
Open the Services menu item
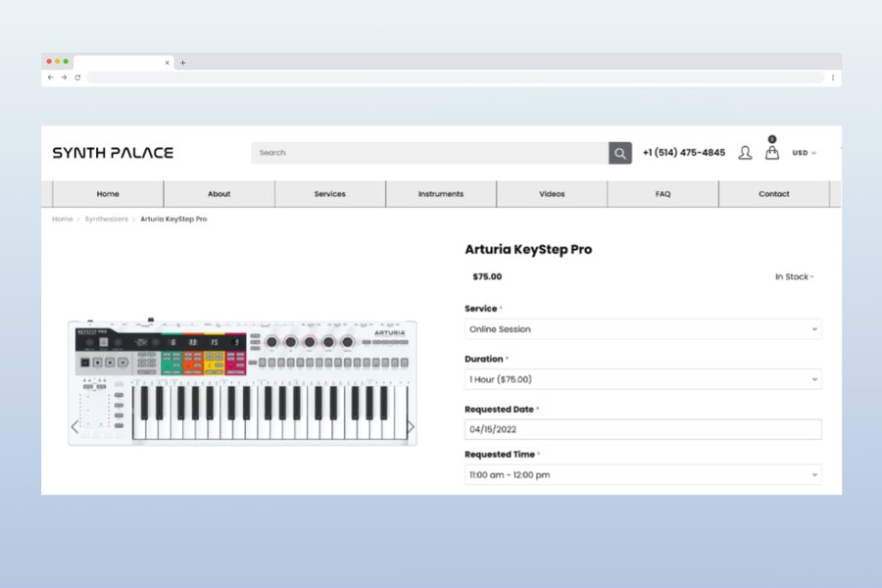[330, 194]
